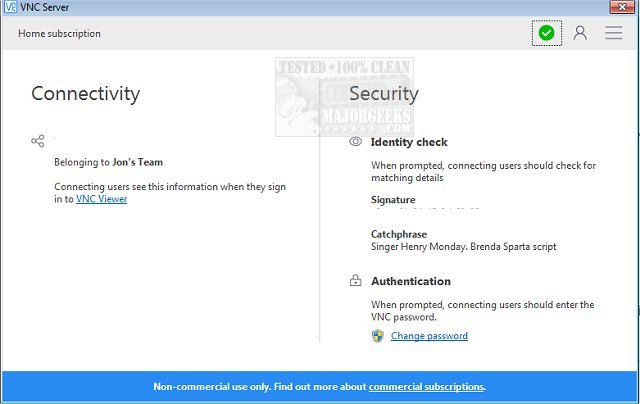Open the hamburger menu
Screen dimensions: 640x404
click(x=613, y=33)
